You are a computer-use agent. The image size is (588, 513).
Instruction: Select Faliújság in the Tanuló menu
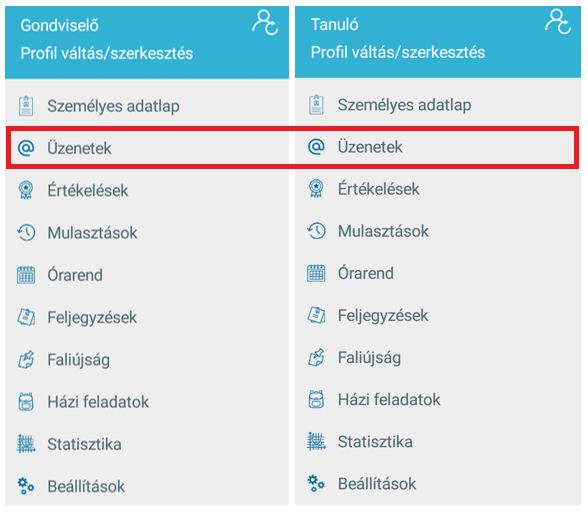438,357
